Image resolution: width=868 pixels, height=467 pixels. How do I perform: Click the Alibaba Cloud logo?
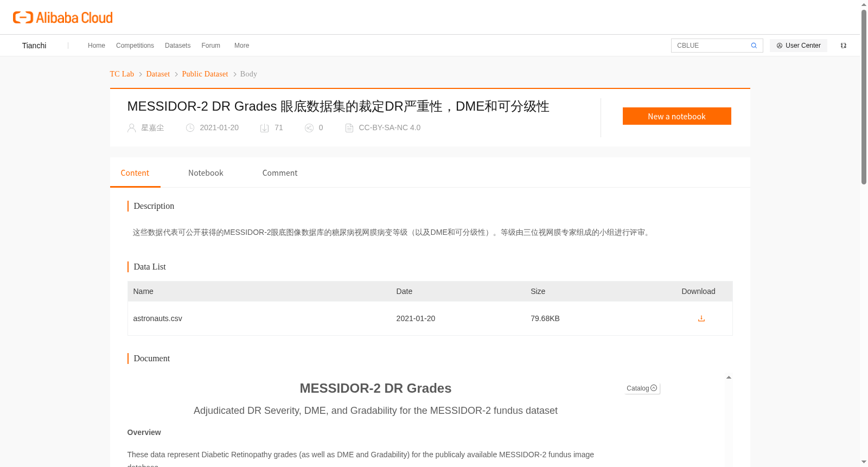[63, 17]
